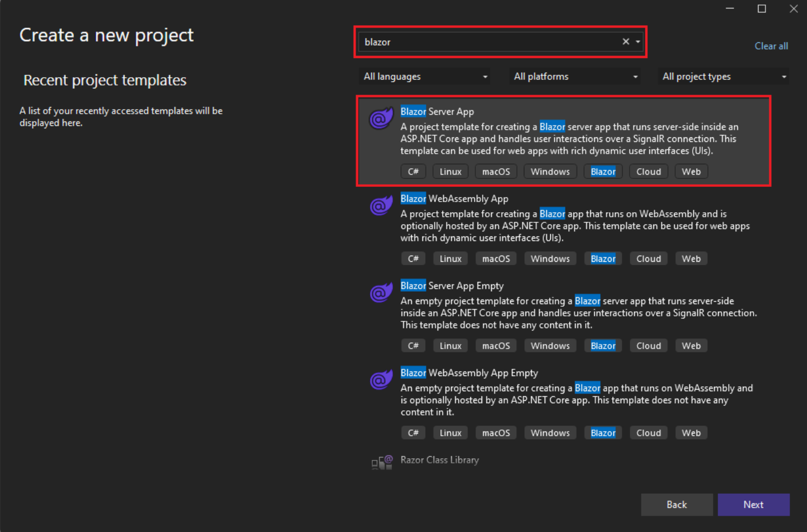Click the macOS tag under Blazor WebAssembly App
Image resolution: width=807 pixels, height=532 pixels.
[496, 259]
